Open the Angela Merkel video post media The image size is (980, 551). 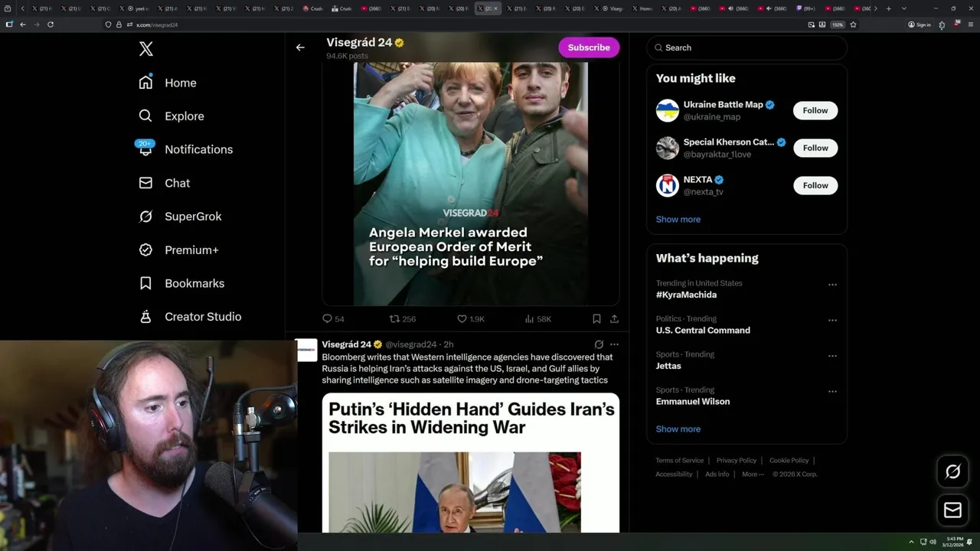click(471, 184)
